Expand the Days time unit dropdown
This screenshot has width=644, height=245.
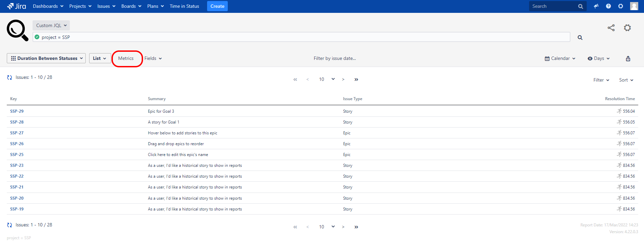599,59
